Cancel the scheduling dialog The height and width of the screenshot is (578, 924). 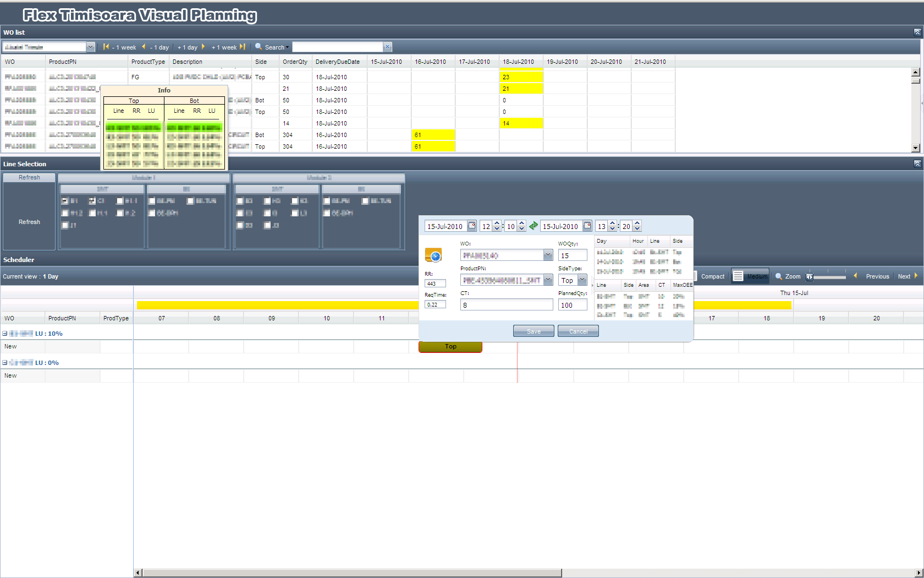click(578, 331)
